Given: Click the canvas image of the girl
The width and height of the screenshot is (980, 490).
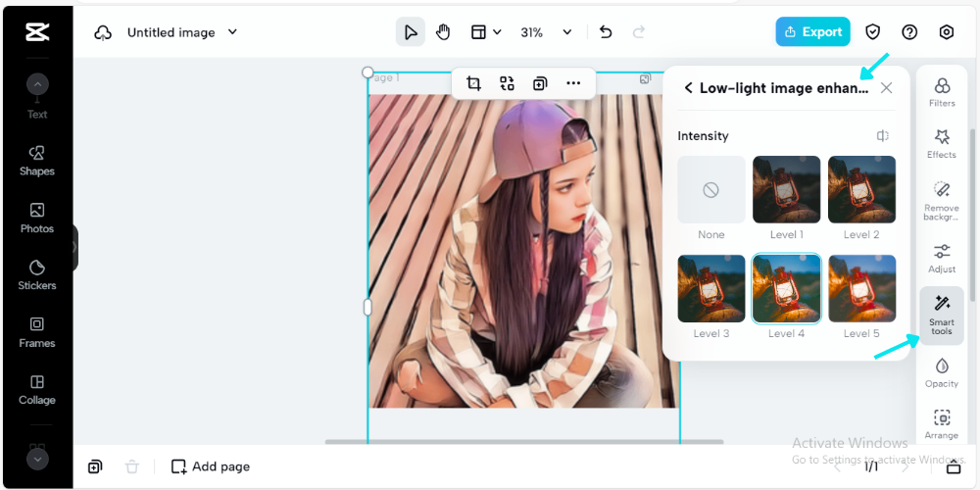Looking at the screenshot, I should point(522,251).
